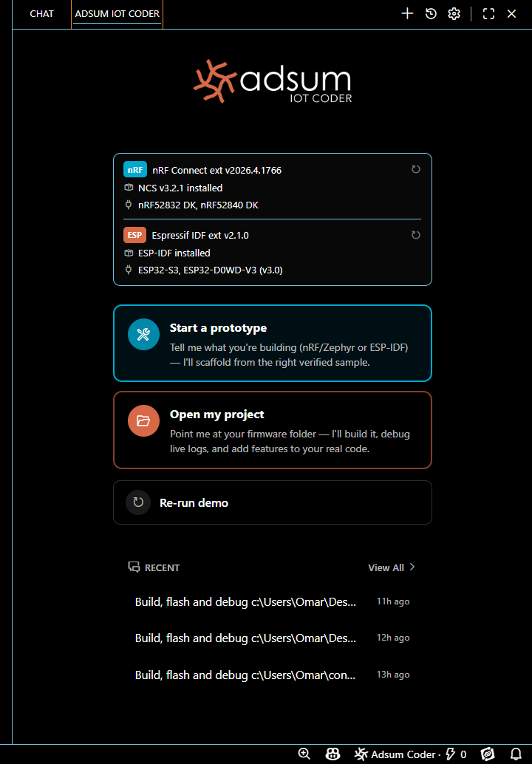
Task: Click the 11h ago timestamp
Action: tap(392, 601)
